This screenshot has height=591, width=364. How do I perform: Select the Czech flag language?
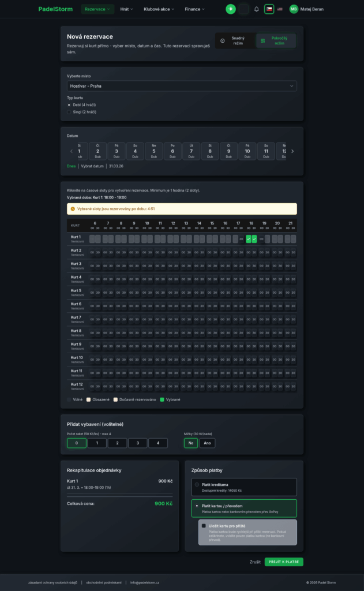[269, 9]
